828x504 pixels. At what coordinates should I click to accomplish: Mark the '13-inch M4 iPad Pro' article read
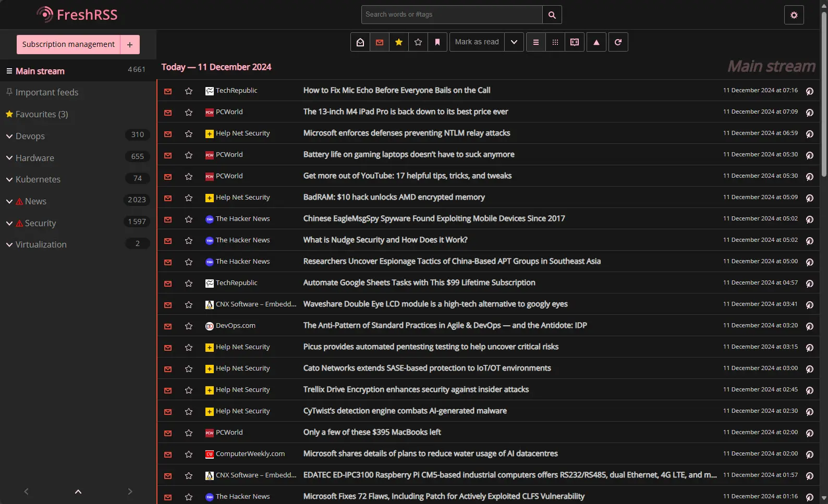point(168,113)
